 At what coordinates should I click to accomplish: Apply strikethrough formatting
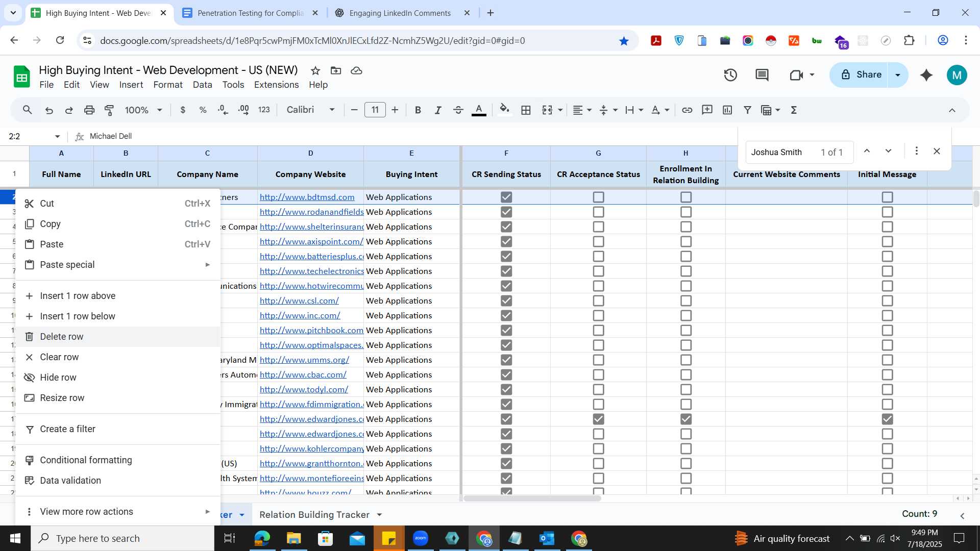click(458, 110)
